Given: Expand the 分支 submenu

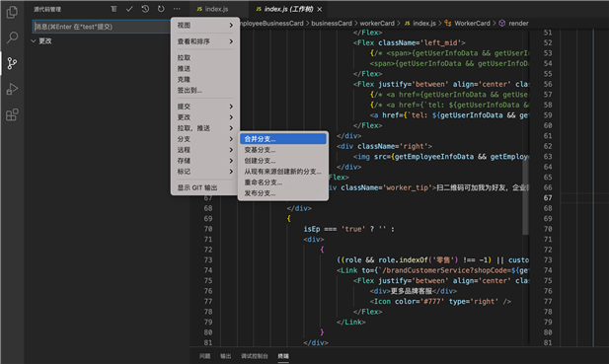Looking at the screenshot, I should tap(205, 139).
